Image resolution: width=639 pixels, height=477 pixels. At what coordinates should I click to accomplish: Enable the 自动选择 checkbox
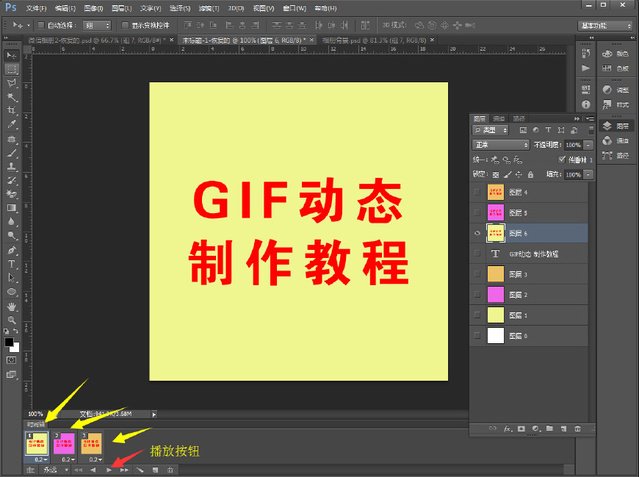pos(41,25)
